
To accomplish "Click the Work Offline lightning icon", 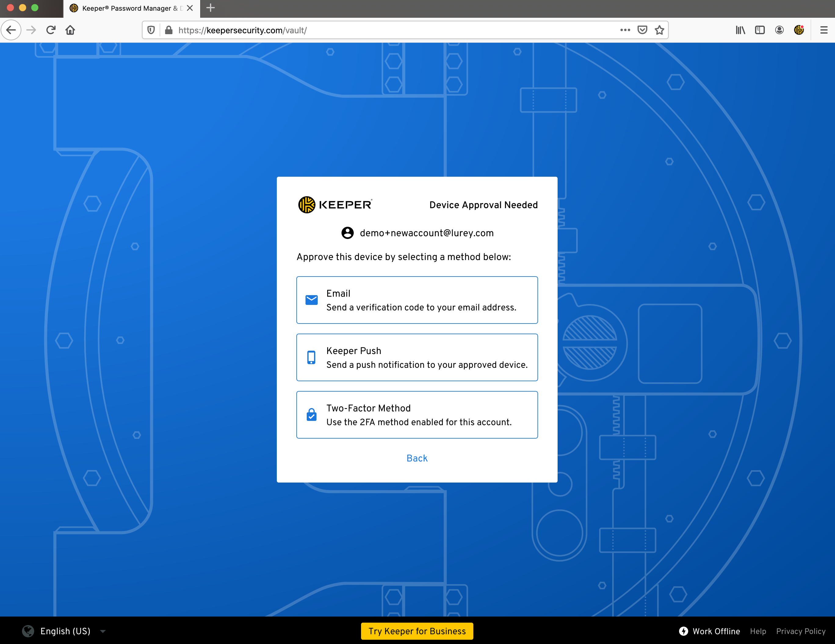I will 684,631.
